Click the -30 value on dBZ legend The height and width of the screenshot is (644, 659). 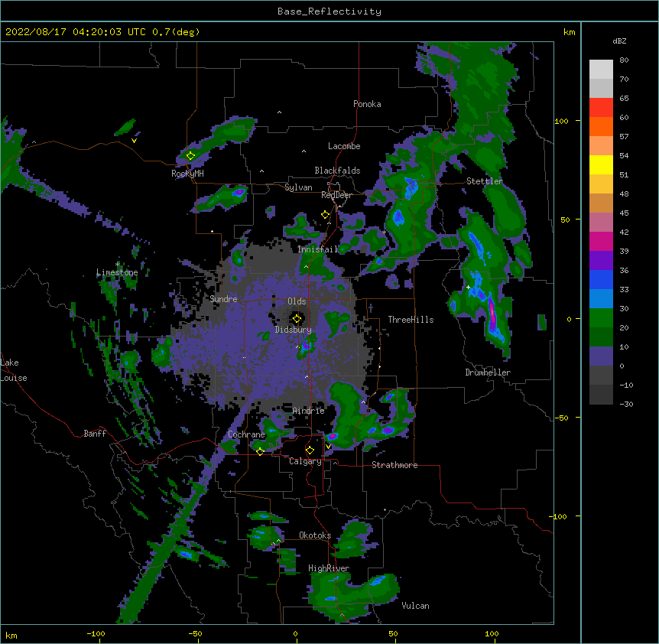point(626,404)
